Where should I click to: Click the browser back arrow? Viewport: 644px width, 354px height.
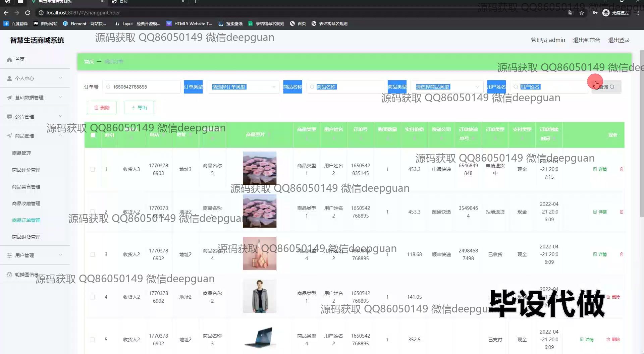[x=6, y=13]
